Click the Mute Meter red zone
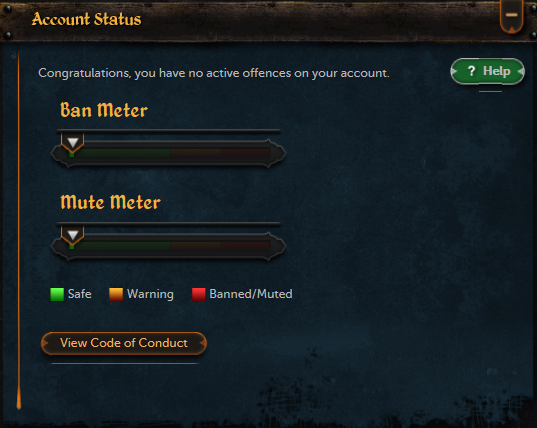 pos(246,246)
